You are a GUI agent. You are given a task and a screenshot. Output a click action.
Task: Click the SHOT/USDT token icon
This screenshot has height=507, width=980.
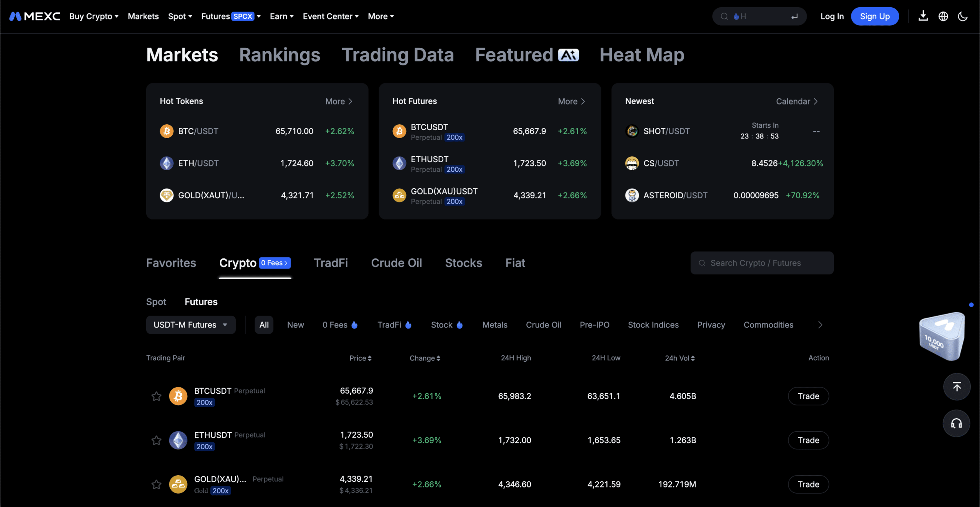pyautogui.click(x=632, y=131)
